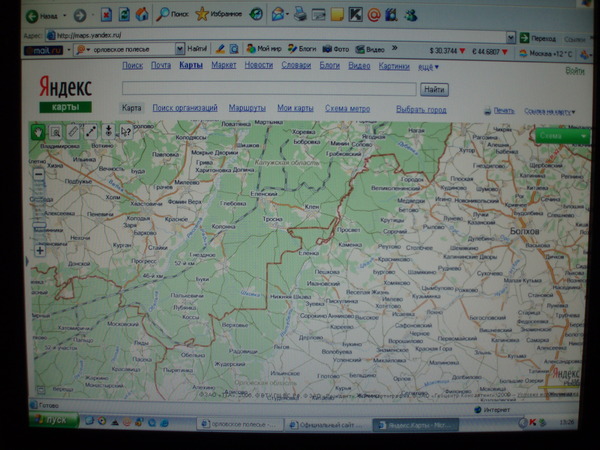Open the Маршруты tab
The width and height of the screenshot is (600, 450).
[x=247, y=108]
